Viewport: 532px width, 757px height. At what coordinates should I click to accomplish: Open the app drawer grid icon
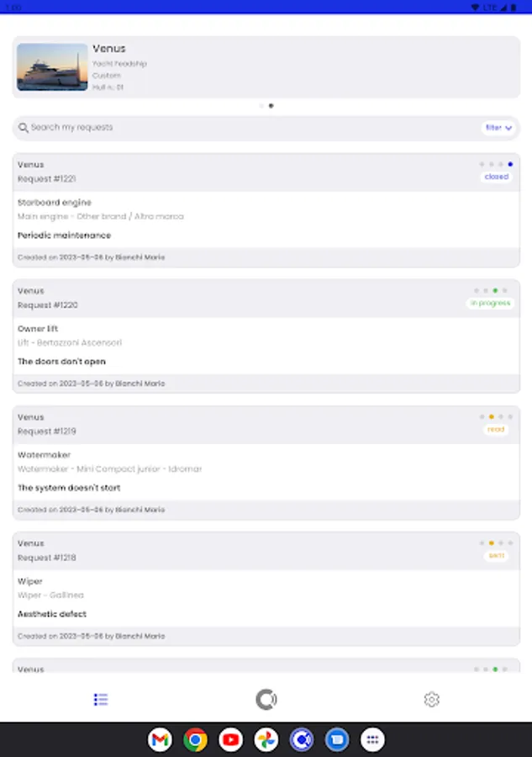click(x=372, y=739)
